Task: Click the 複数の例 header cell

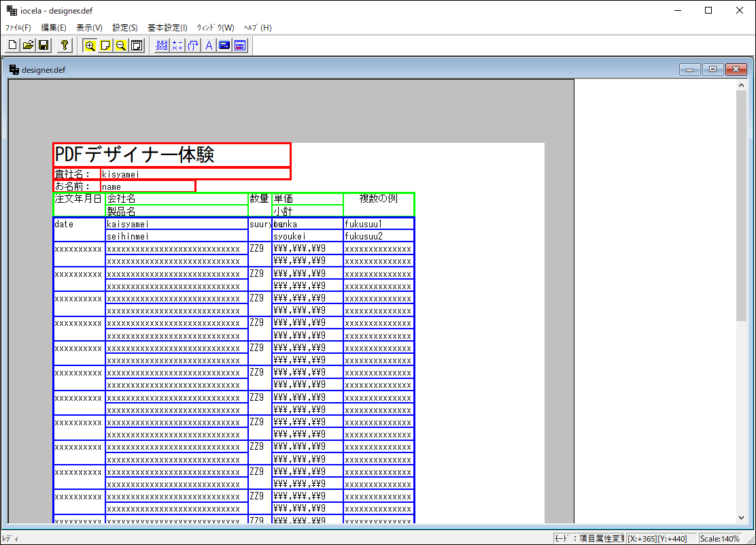Action: pos(379,199)
